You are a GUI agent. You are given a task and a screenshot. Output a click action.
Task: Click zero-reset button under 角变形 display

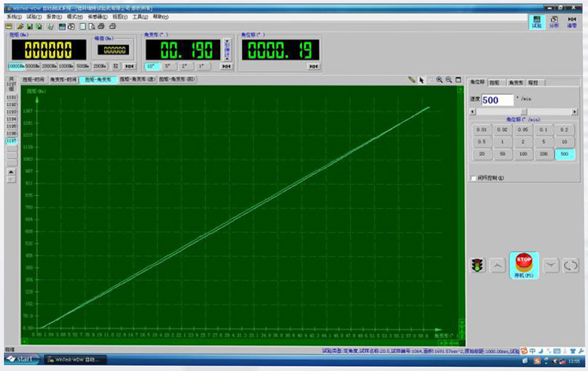[x=226, y=66]
